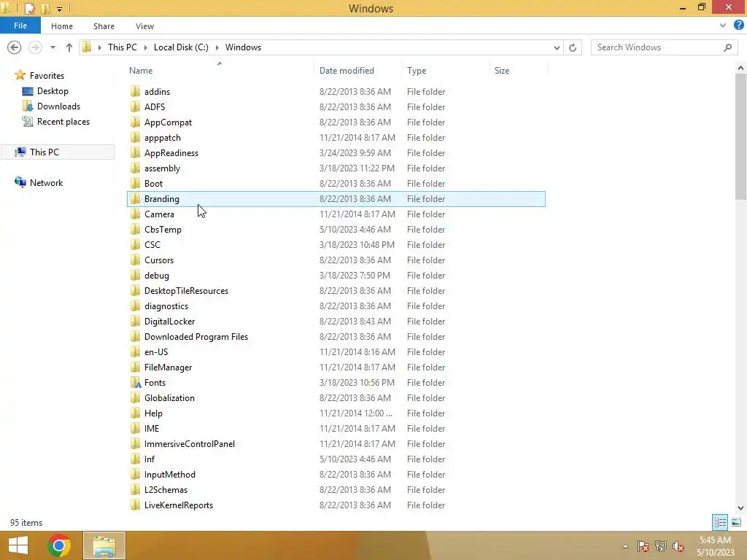Switch to Large icons view button

click(736, 522)
